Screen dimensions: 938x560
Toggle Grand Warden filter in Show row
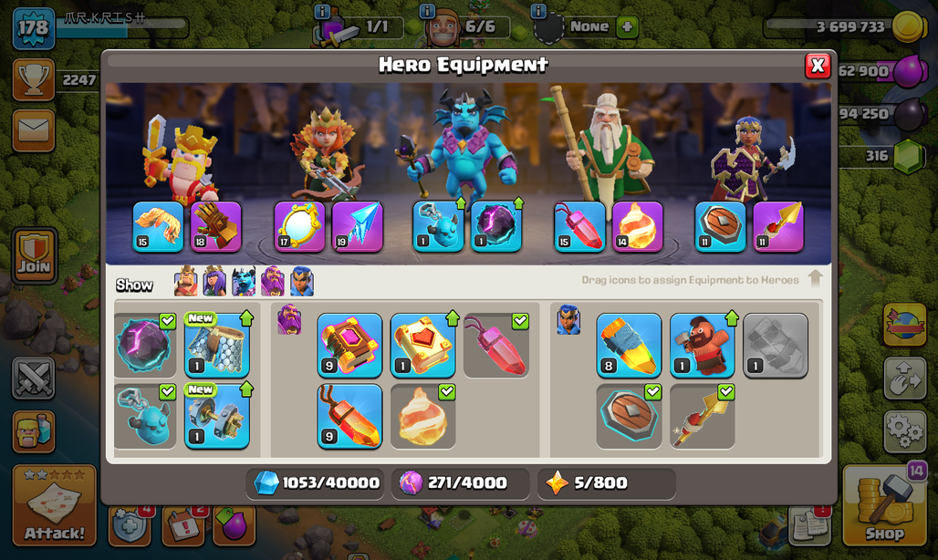coord(272,282)
